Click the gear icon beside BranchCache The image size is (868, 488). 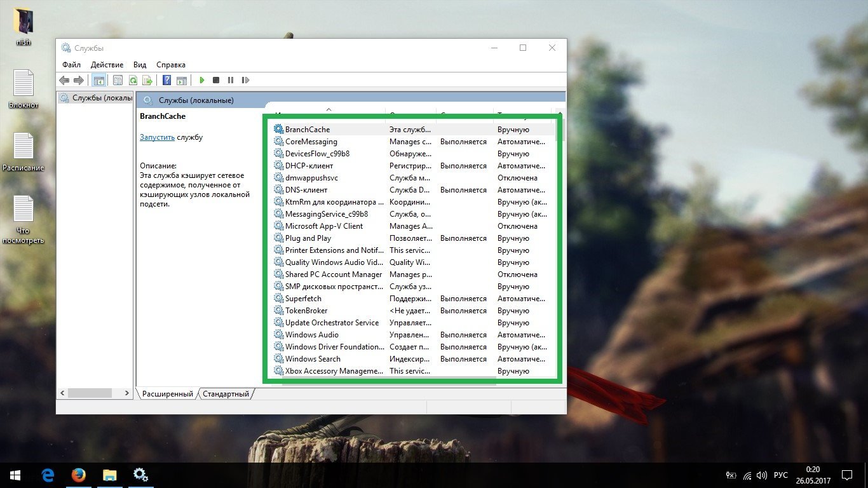(278, 129)
